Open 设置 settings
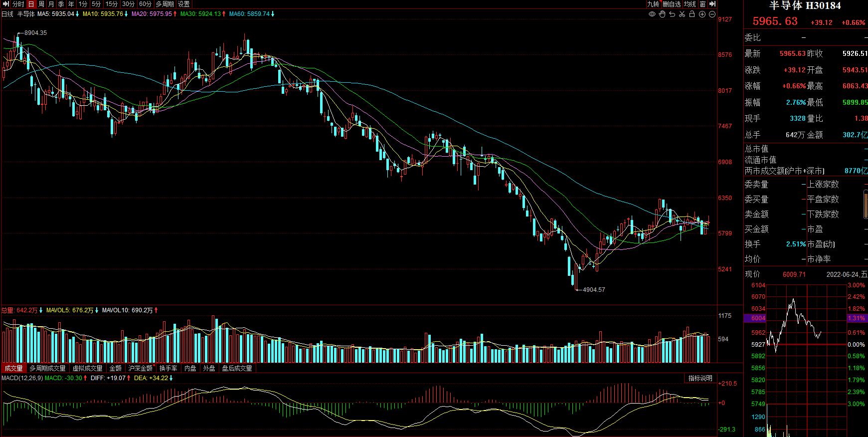 tap(183, 4)
